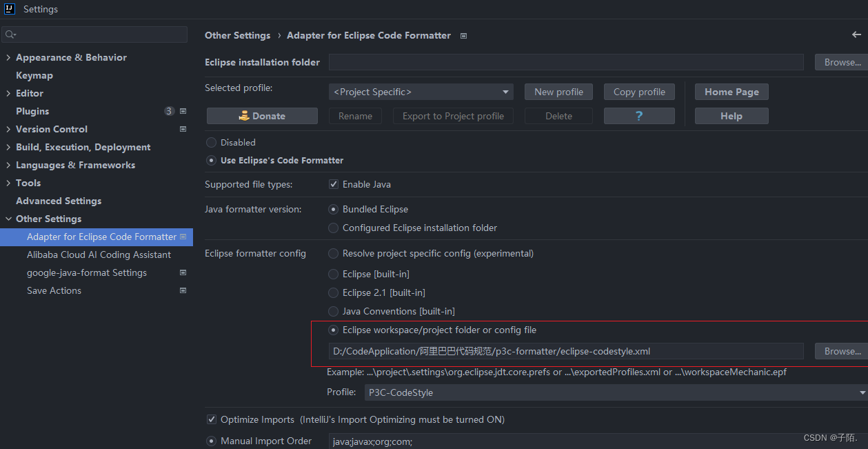Screen dimensions: 868x449
Task: Focus the settings search field
Action: click(x=94, y=34)
